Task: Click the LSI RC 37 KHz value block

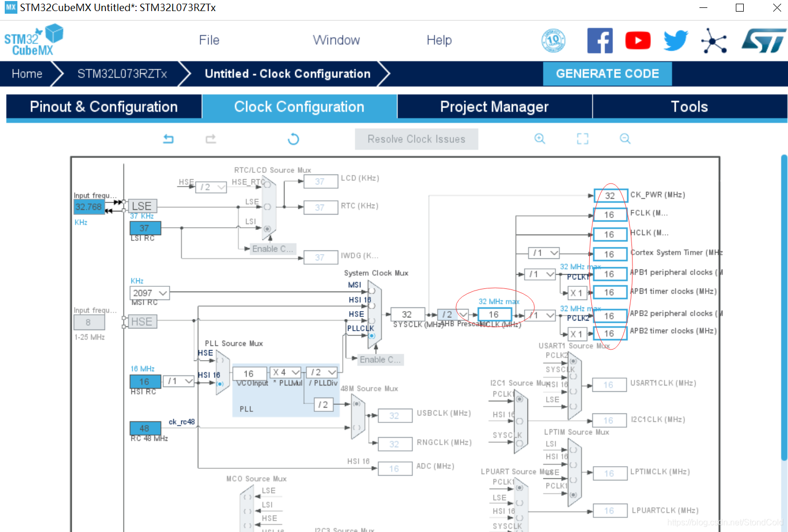Action: [145, 228]
